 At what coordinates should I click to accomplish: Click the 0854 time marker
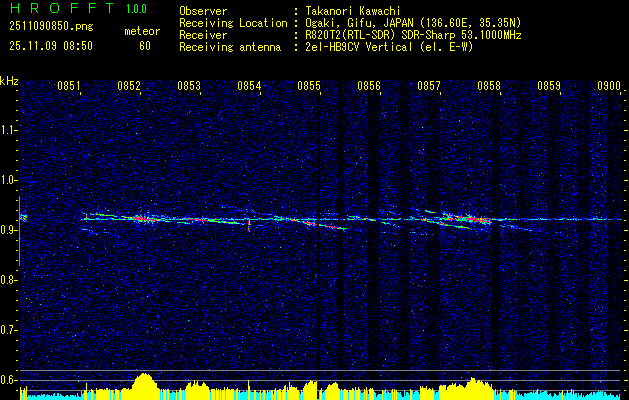(x=249, y=86)
